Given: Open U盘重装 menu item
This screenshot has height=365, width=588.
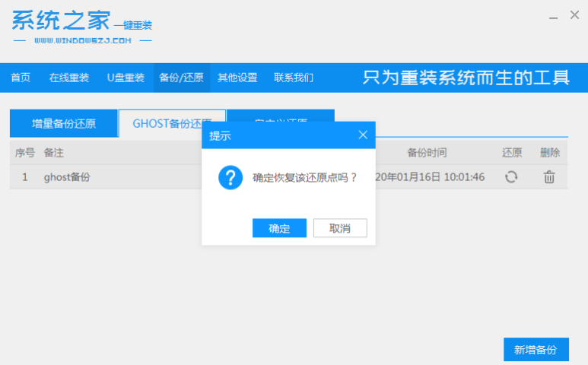Looking at the screenshot, I should [126, 78].
